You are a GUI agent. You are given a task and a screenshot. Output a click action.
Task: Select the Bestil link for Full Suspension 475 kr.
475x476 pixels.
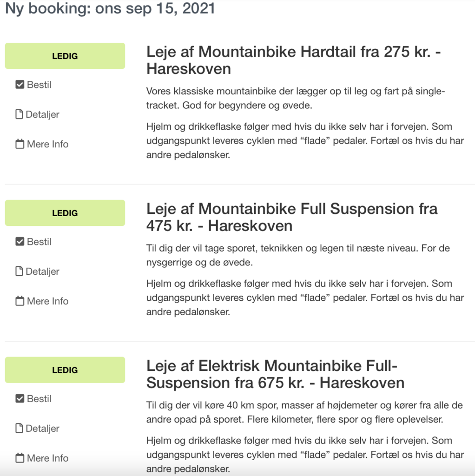coord(39,242)
